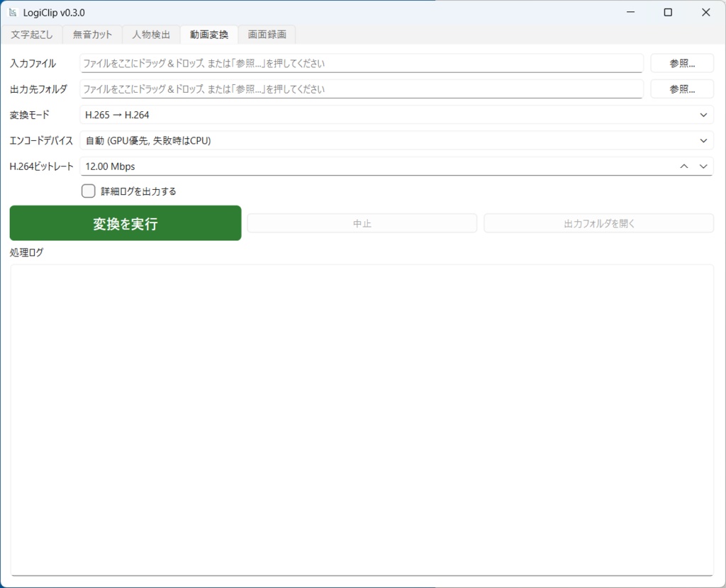This screenshot has width=726, height=588.
Task: Open the 画面録画 tab
Action: tap(267, 35)
